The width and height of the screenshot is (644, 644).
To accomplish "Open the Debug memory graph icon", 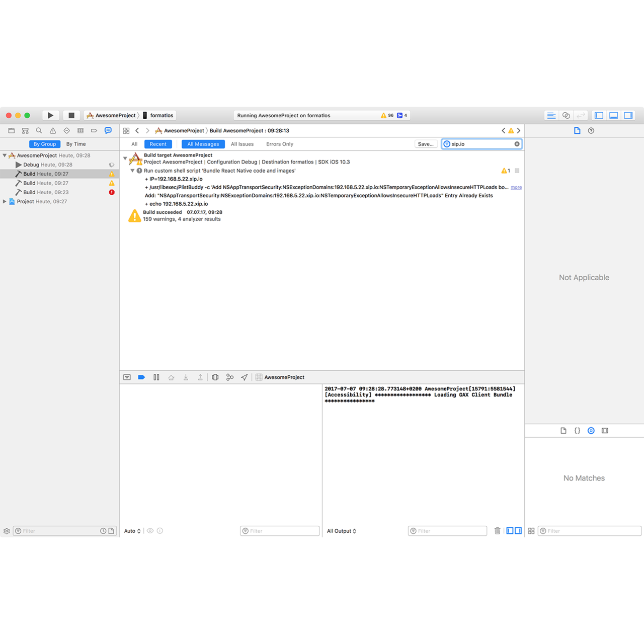I will 230,377.
